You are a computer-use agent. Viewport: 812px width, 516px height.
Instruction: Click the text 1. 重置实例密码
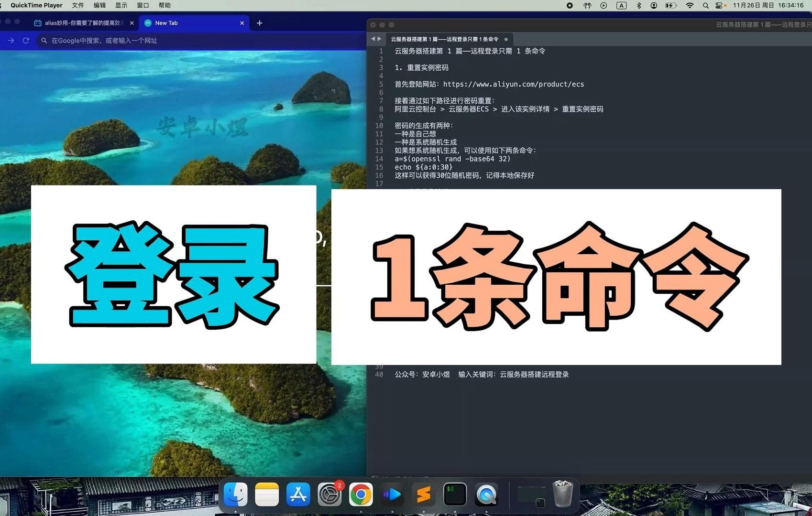click(421, 67)
